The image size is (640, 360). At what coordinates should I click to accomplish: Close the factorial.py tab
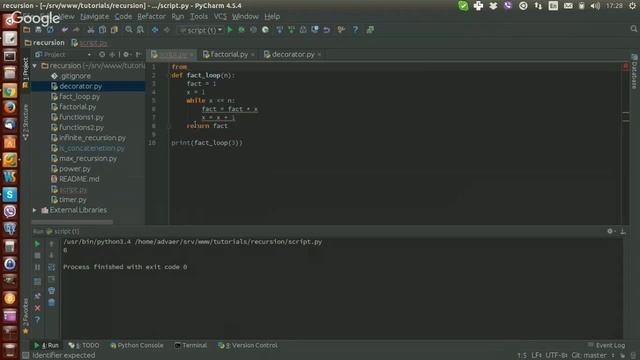click(253, 55)
